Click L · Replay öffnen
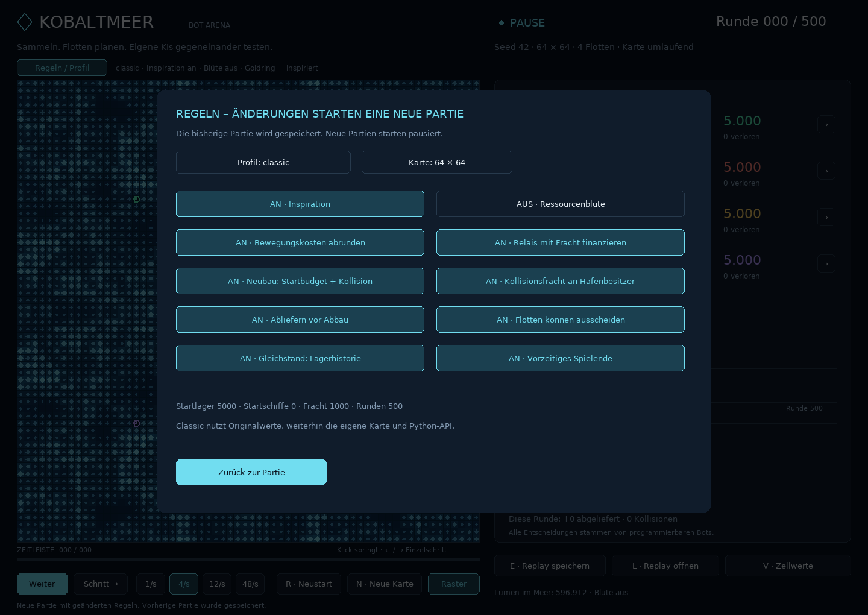This screenshot has width=868, height=615. pyautogui.click(x=665, y=566)
